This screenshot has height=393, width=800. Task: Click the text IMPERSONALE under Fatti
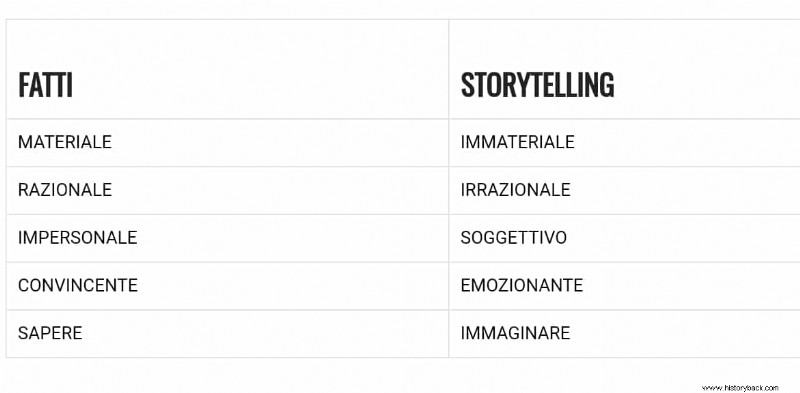tap(78, 238)
